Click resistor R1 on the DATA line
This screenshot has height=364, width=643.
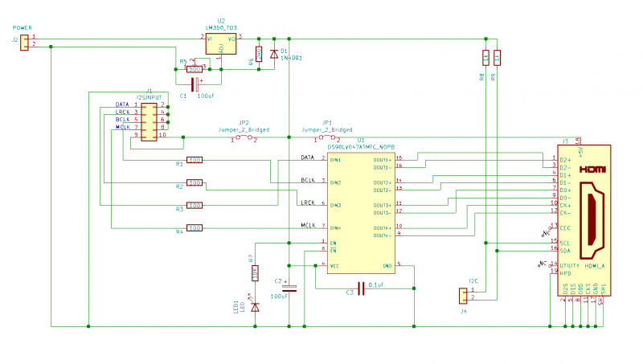[195, 160]
